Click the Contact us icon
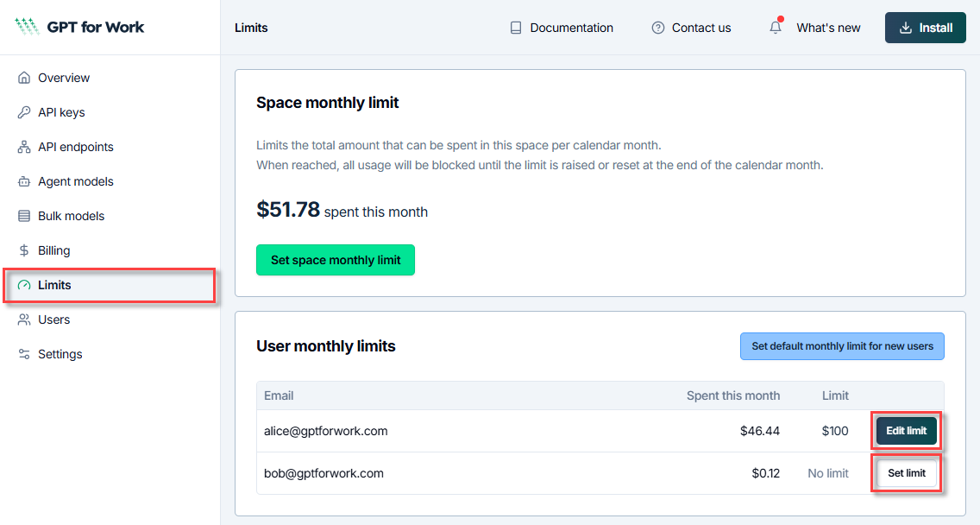 (658, 27)
